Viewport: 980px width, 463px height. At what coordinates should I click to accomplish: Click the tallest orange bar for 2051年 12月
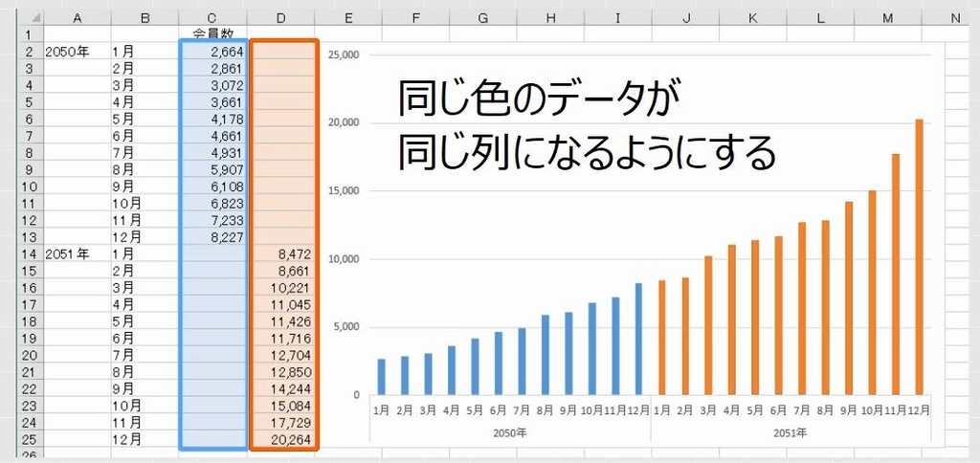(919, 256)
